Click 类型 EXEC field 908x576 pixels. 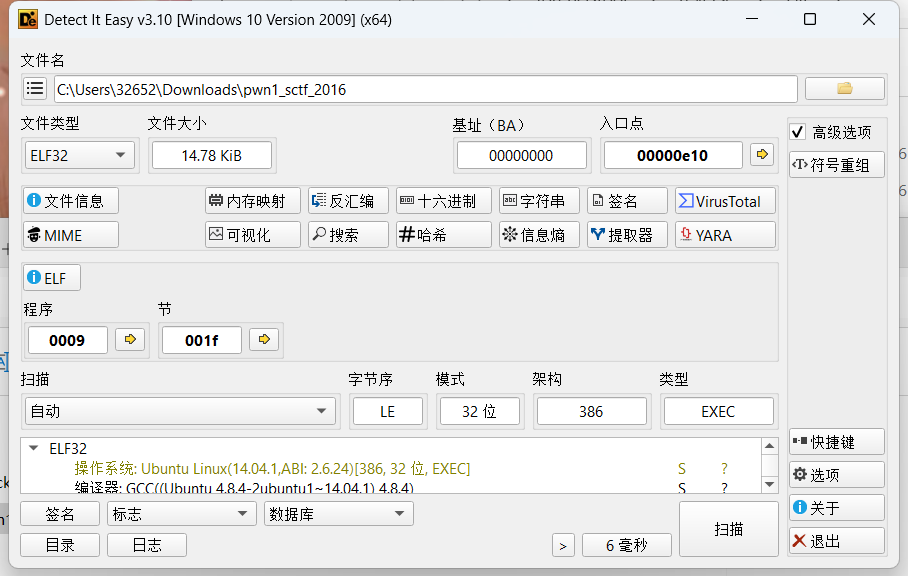718,412
